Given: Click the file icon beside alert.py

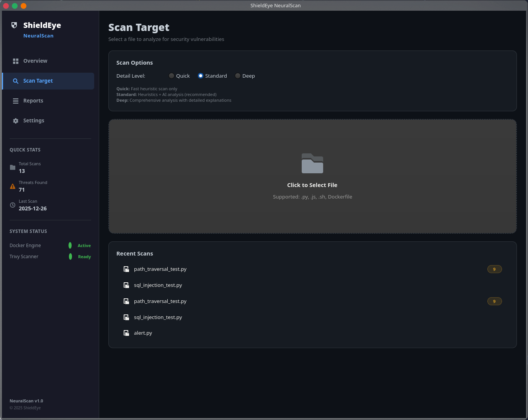Looking at the screenshot, I should pos(126,333).
